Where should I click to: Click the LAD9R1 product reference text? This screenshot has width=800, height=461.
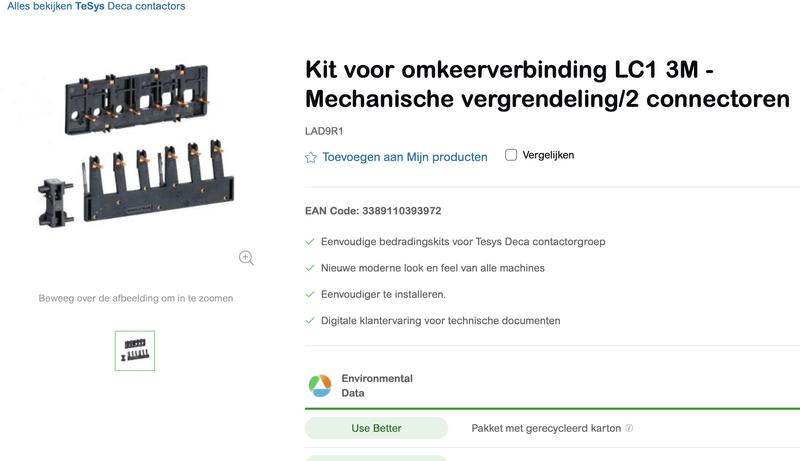click(324, 131)
